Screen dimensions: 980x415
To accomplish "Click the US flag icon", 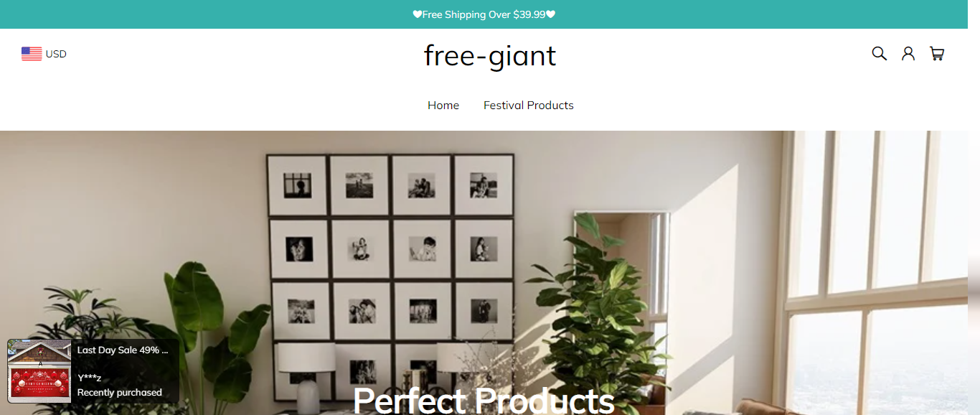I will [32, 54].
